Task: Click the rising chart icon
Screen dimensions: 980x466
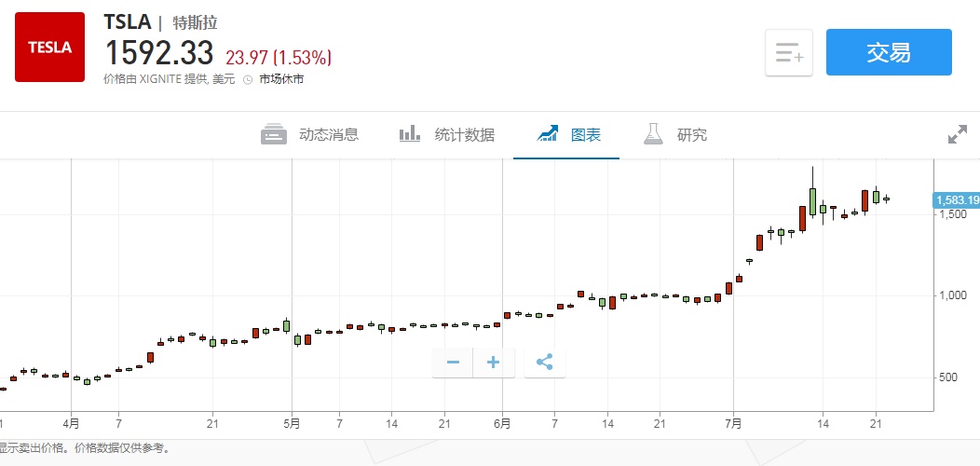Action: point(547,134)
